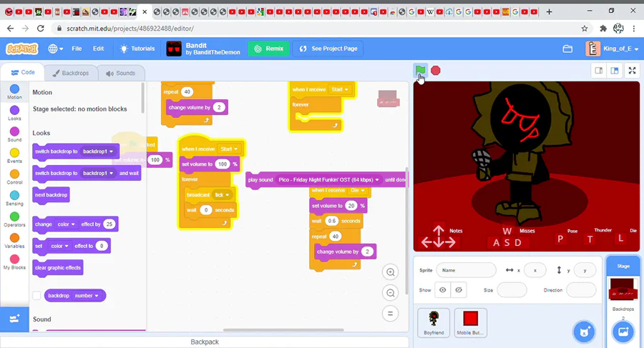
Task: Select the Boyfriend sprite
Action: point(434,322)
